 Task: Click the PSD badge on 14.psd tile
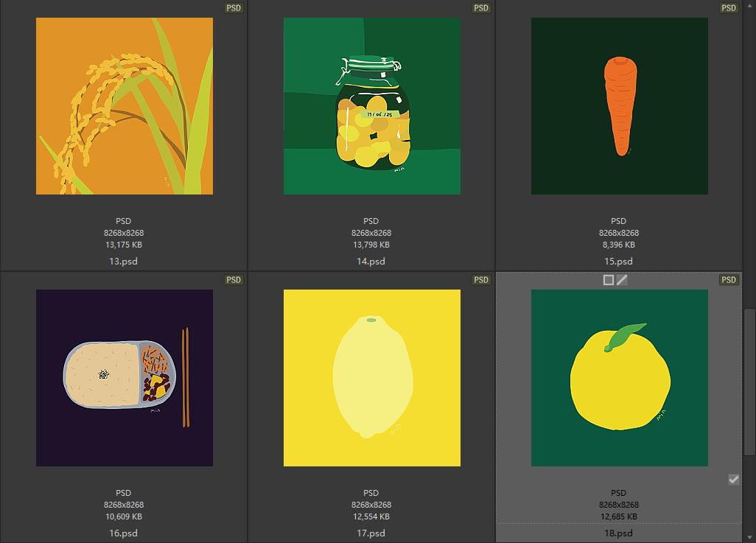(481, 7)
